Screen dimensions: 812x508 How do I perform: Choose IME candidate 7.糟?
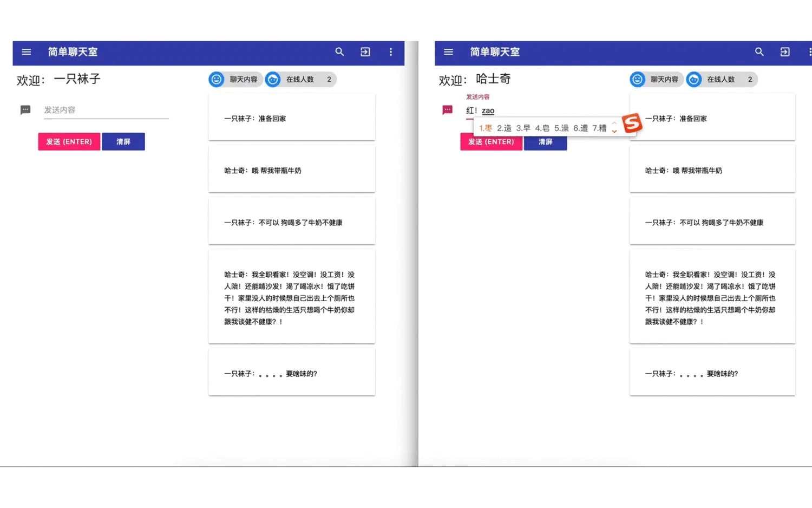click(x=600, y=128)
